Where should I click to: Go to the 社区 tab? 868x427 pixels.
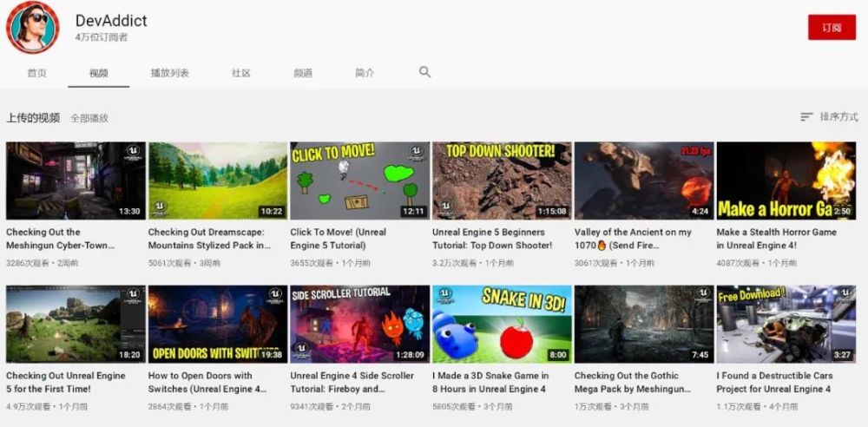pos(240,73)
